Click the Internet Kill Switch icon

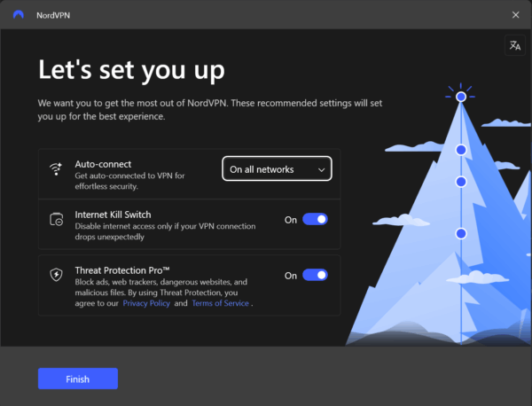[x=57, y=219]
